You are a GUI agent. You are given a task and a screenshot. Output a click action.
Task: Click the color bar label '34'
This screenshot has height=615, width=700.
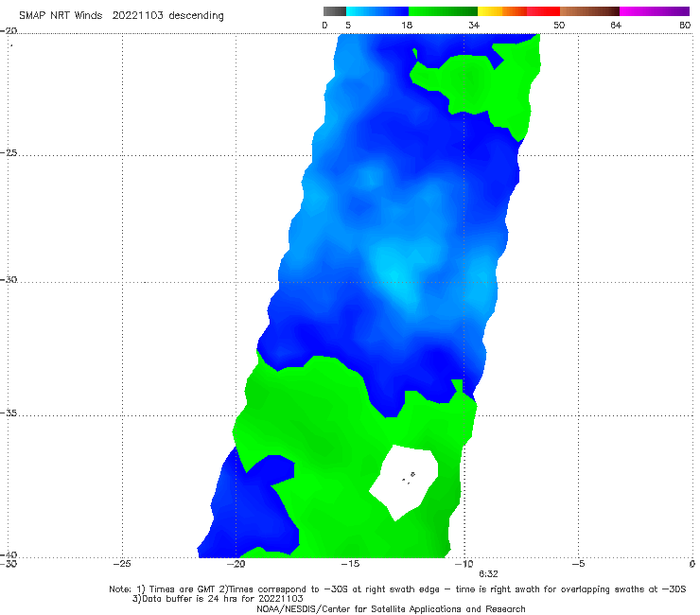point(474,26)
